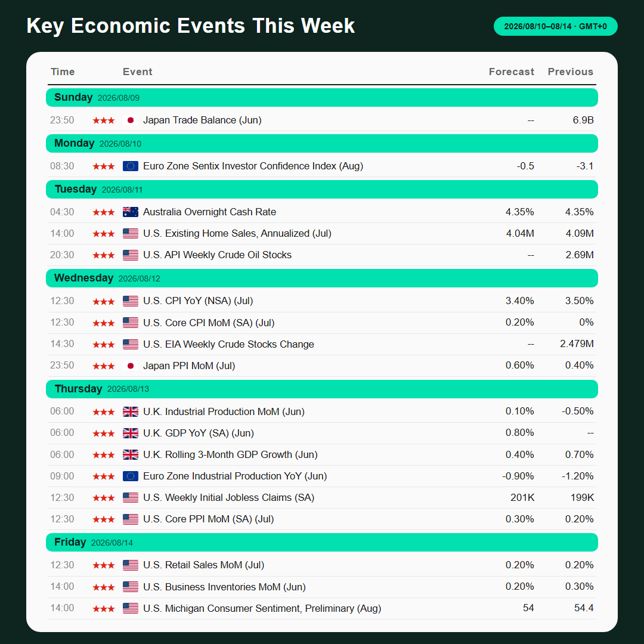Select the Monday 2026/08/10 section header

pos(322,144)
